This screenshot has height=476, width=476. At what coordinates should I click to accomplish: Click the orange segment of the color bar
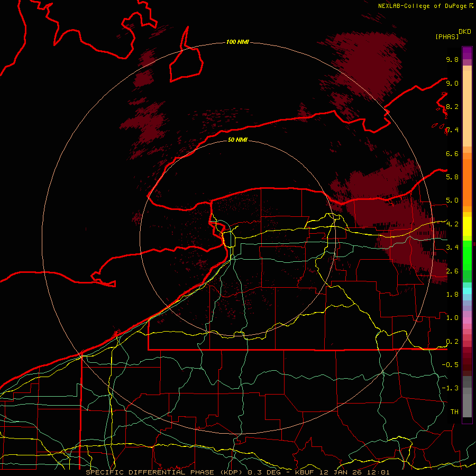click(467, 182)
